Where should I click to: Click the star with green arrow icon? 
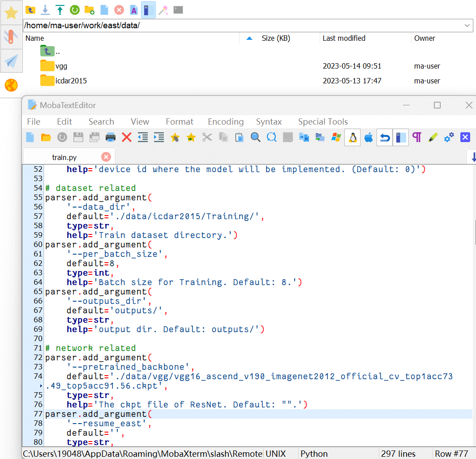tap(191, 138)
